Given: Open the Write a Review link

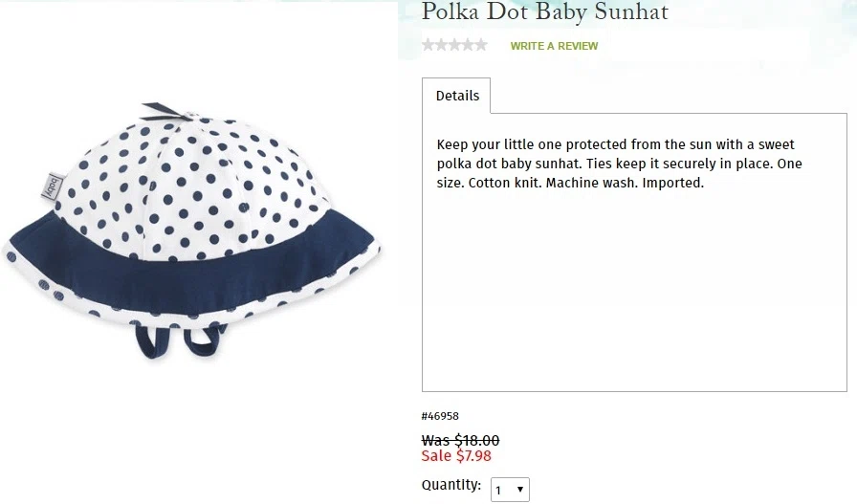Looking at the screenshot, I should [x=554, y=46].
